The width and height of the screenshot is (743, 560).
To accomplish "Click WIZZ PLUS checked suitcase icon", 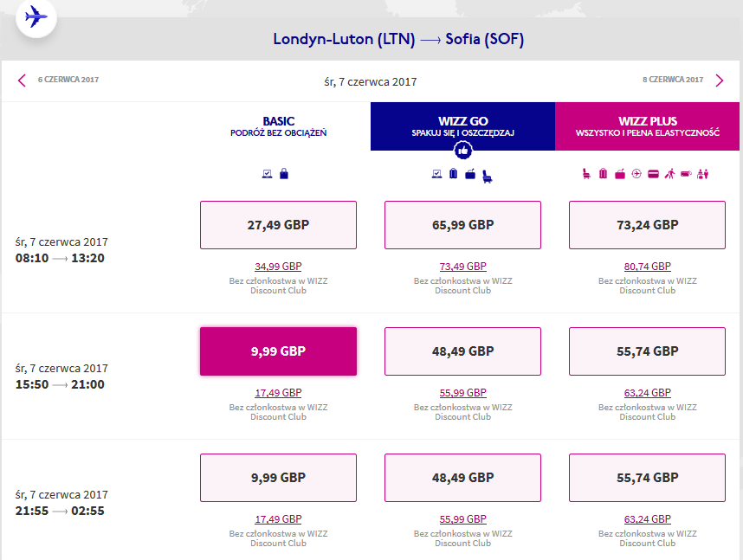I will click(603, 173).
